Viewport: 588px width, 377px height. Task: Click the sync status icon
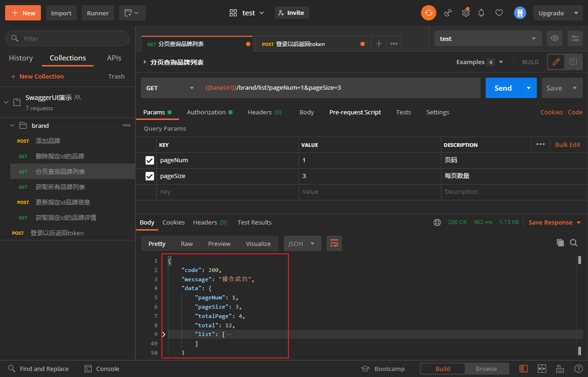point(428,13)
